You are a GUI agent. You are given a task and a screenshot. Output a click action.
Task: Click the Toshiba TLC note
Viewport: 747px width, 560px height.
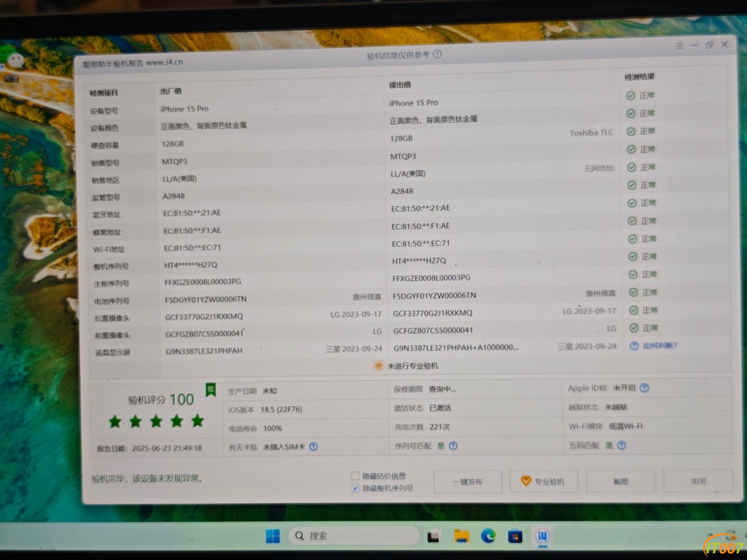coord(591,133)
